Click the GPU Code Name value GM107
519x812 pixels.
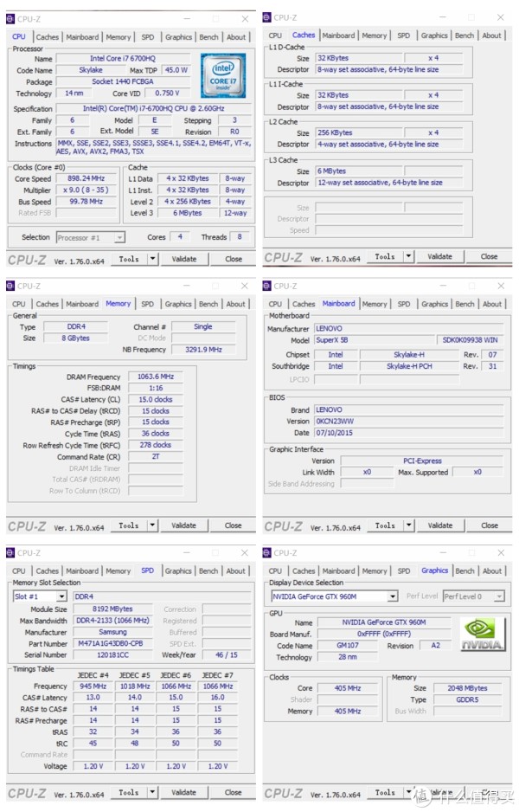(x=348, y=646)
